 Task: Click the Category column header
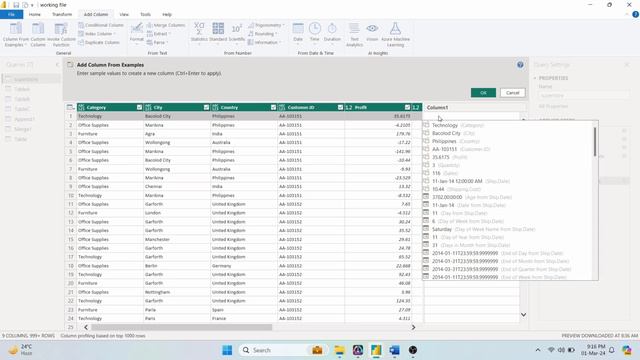110,107
